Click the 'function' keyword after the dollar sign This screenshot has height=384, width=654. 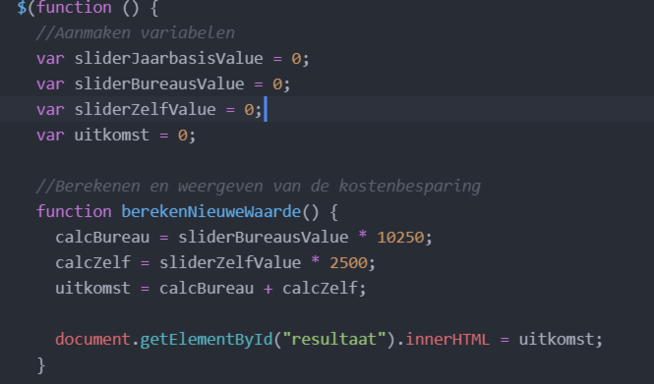pyautogui.click(x=74, y=8)
